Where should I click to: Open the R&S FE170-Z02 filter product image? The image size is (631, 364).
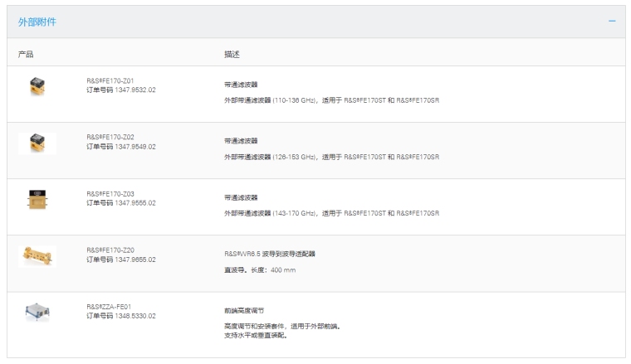click(37, 143)
